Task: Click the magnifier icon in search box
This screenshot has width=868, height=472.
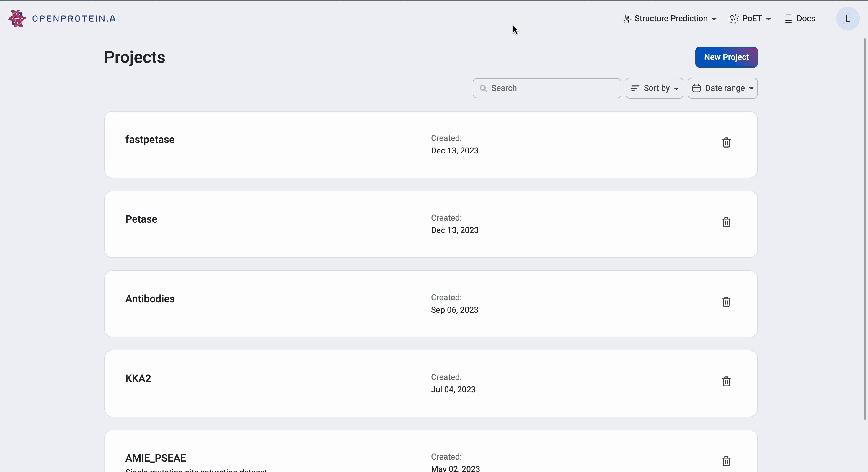Action: click(x=483, y=88)
